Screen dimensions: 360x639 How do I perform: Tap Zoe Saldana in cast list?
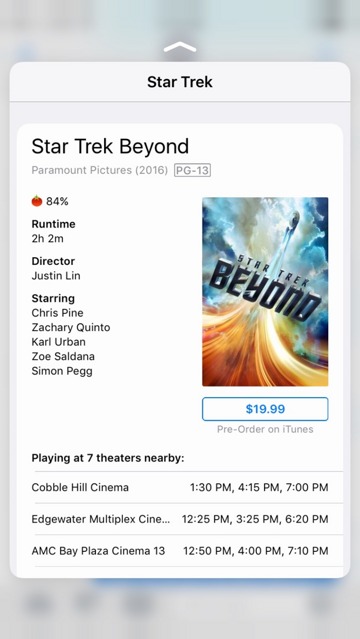click(63, 357)
